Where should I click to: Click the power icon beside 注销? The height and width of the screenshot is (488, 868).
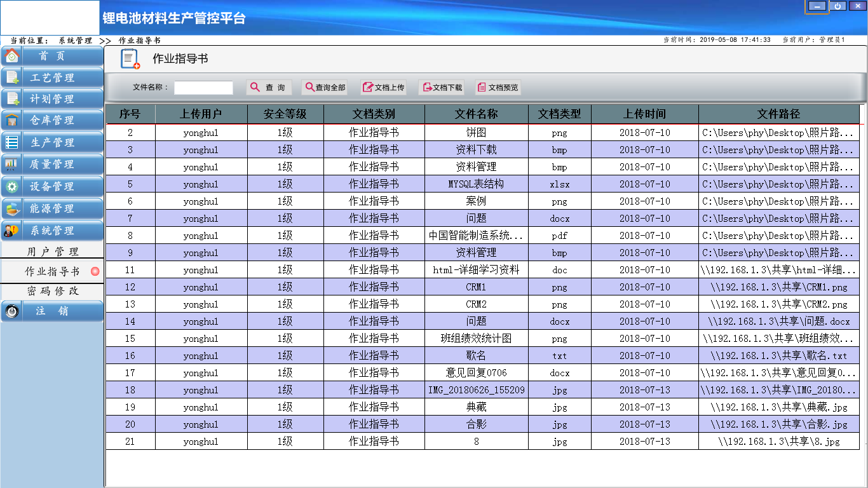pos(11,311)
